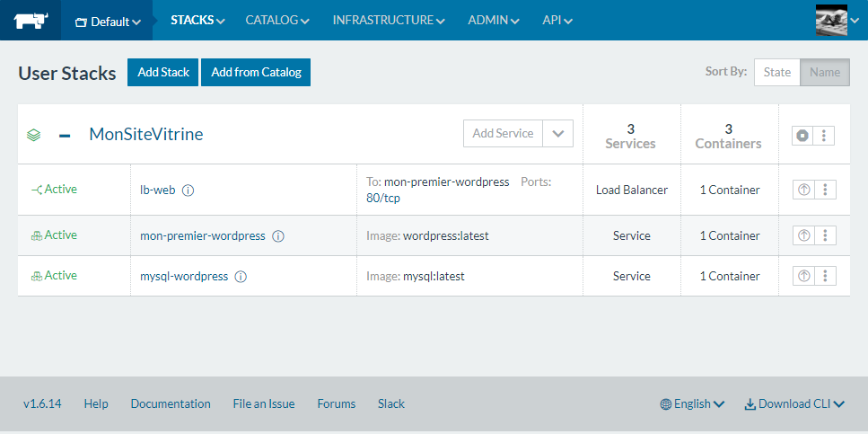868x434 pixels.
Task: Open the ADMIN menu
Action: 493,21
